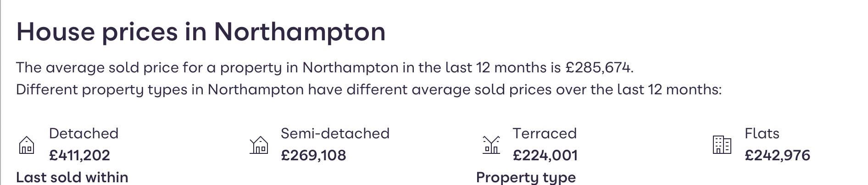Click the £269,108 semi-detached average price
Screen dimensions: 868x185
[313, 155]
